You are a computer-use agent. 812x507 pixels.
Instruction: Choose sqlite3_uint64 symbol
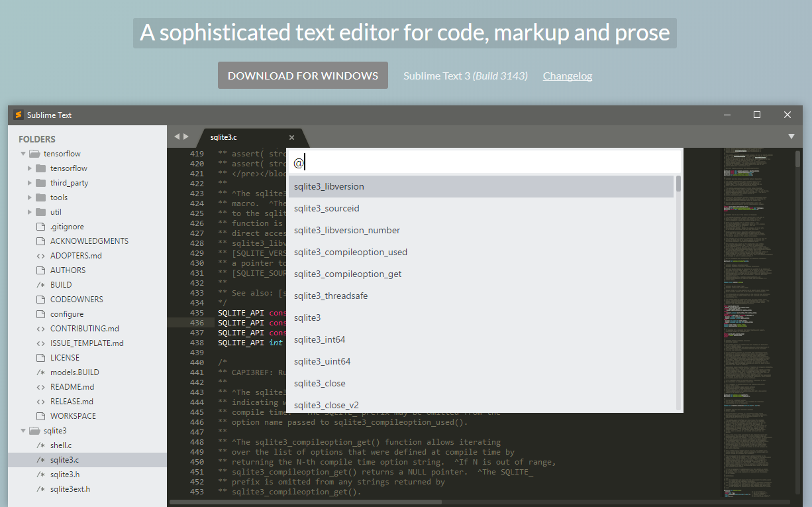click(481, 361)
